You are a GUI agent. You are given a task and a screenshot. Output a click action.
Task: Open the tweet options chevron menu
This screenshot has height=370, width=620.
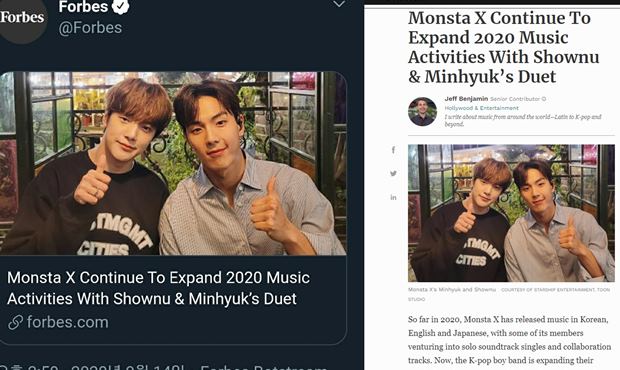click(x=339, y=4)
